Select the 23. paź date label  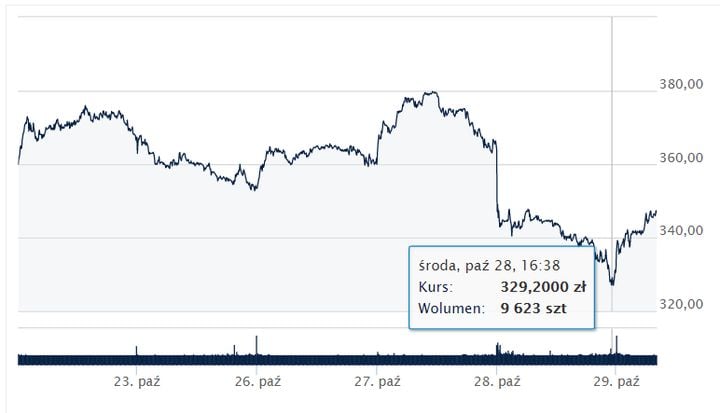tap(136, 382)
